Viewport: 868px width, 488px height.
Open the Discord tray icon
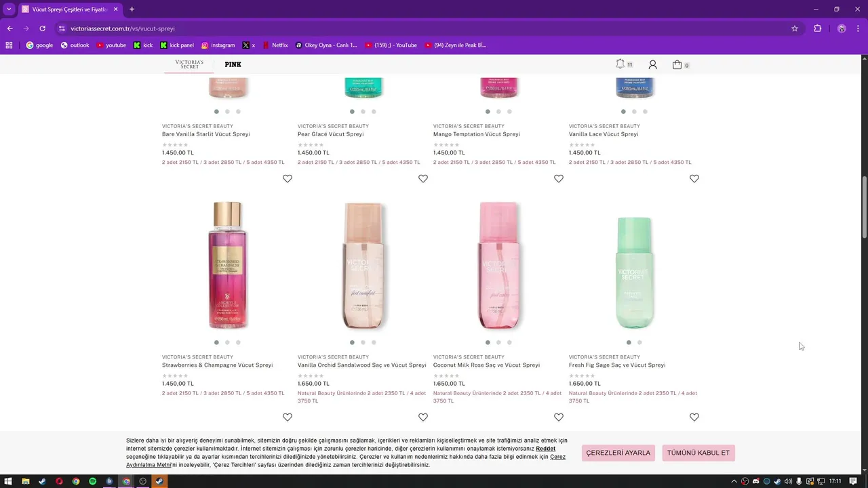tap(755, 481)
